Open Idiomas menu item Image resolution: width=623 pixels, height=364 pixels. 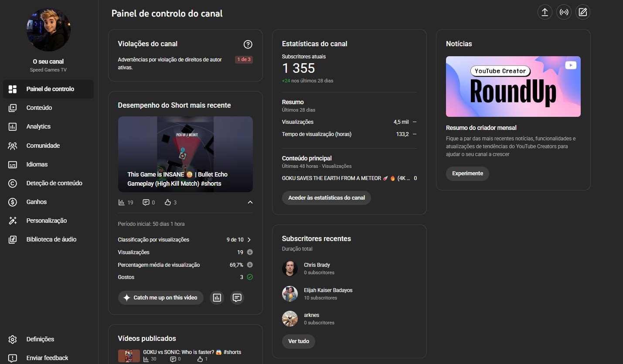[x=48, y=164]
